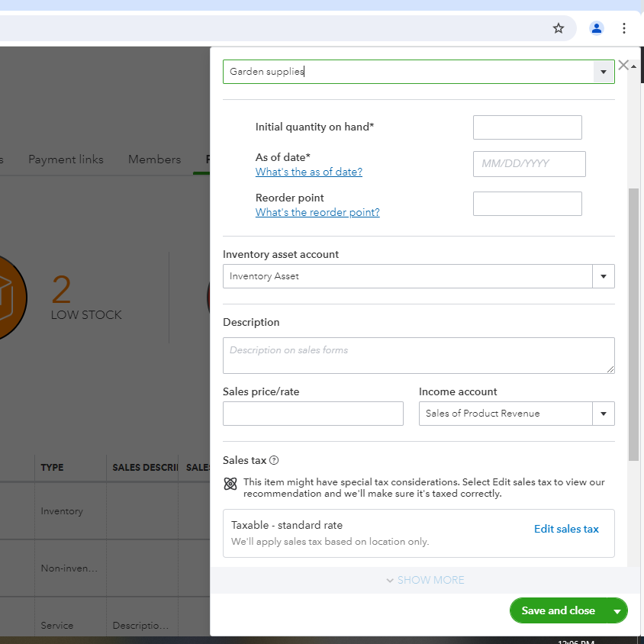
Task: Select the Service type cell
Action: tap(56, 626)
